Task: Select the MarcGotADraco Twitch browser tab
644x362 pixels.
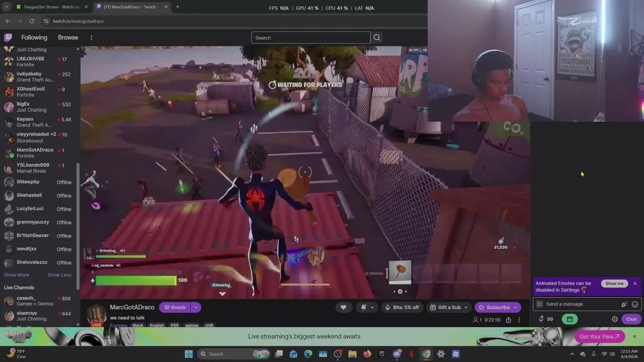Action: coord(132,7)
